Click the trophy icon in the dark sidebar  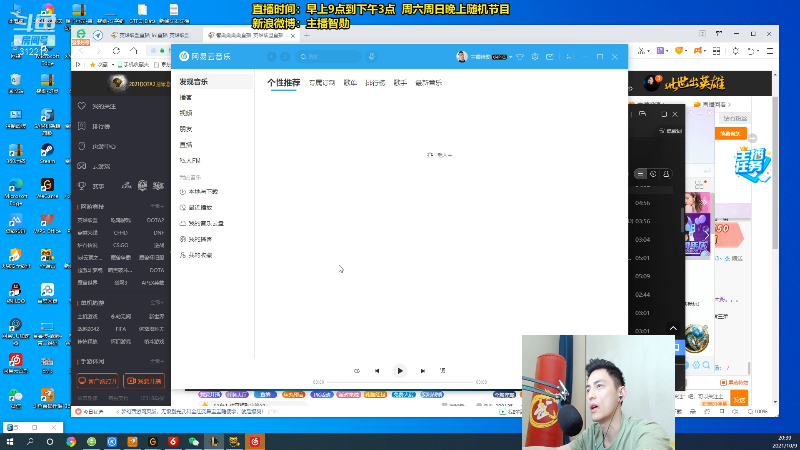pos(82,186)
